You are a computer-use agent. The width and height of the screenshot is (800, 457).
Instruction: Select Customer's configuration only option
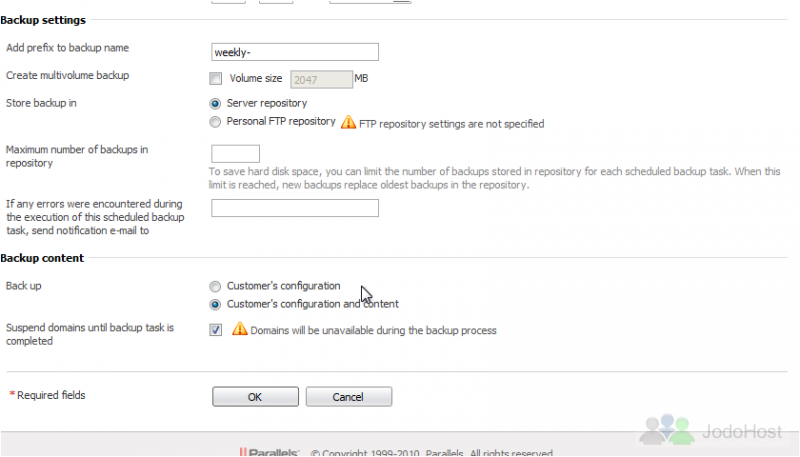[x=215, y=286]
